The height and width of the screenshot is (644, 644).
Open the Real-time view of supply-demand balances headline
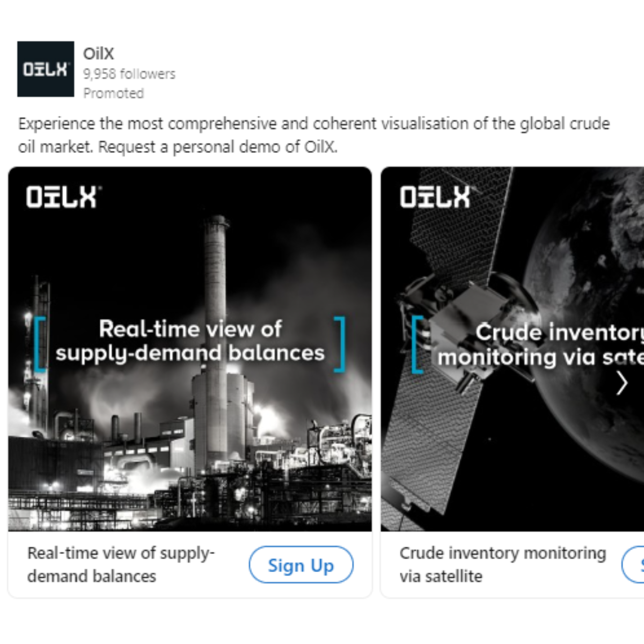pos(122,565)
